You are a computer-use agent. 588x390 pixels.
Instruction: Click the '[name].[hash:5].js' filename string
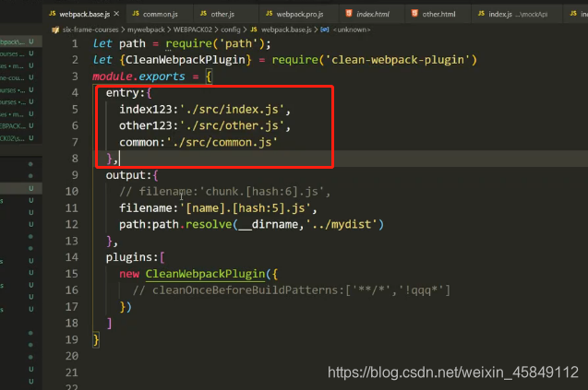click(246, 208)
